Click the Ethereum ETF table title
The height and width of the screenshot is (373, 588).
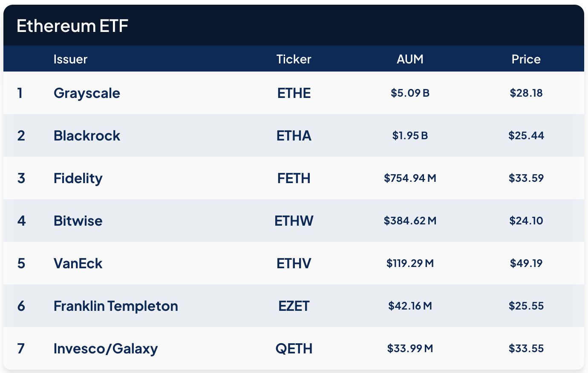pyautogui.click(x=72, y=26)
